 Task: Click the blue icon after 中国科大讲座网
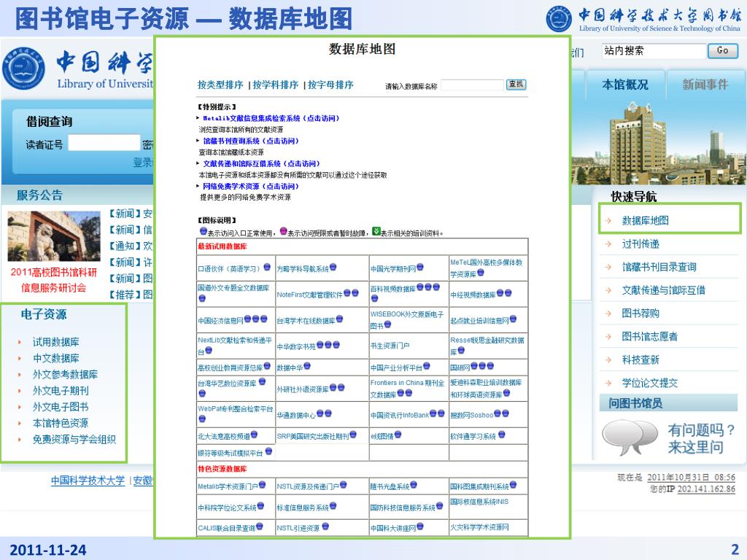[x=420, y=526]
